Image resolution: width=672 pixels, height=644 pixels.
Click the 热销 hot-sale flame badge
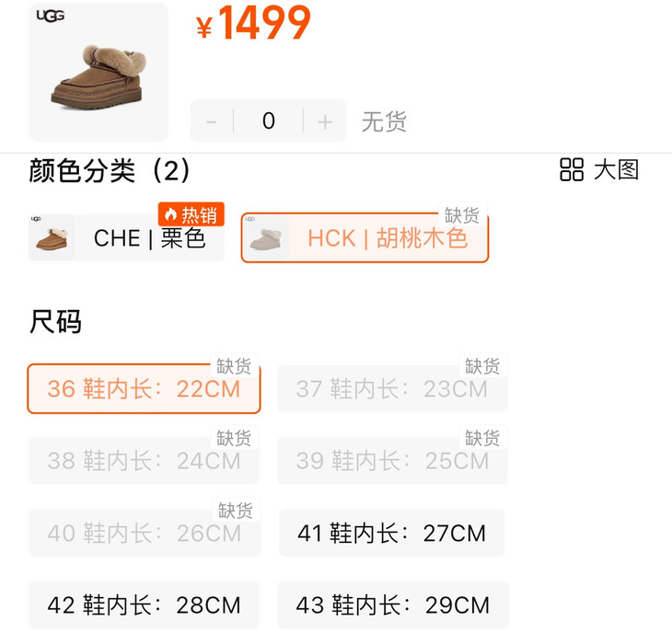pos(191,214)
